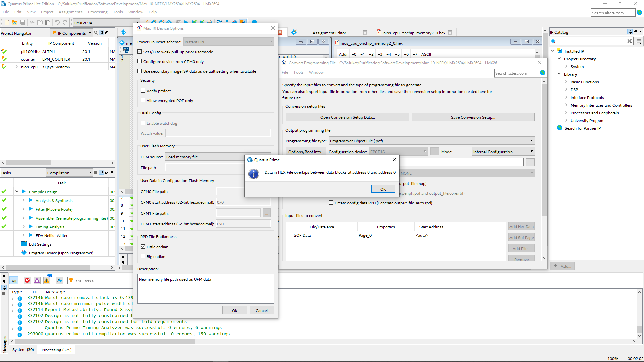Open the Assignments menu
The image size is (644, 362).
click(x=70, y=12)
